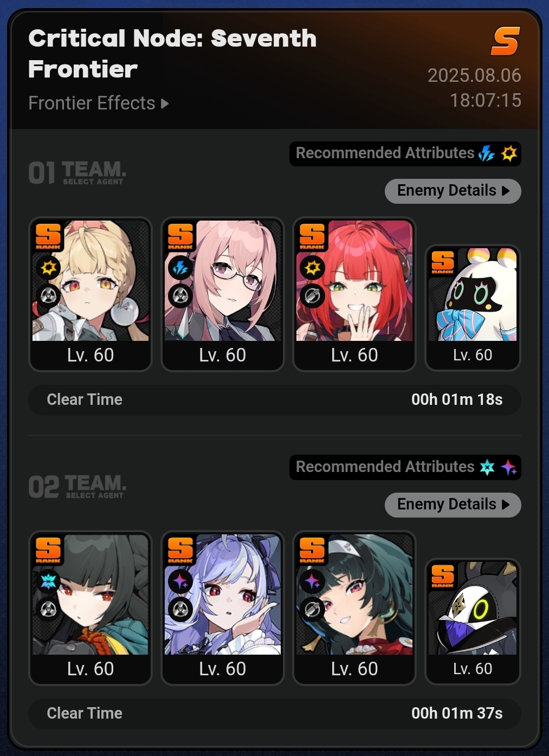Image resolution: width=549 pixels, height=756 pixels.
Task: Click Team 01 Clear Time bar
Action: [x=275, y=400]
